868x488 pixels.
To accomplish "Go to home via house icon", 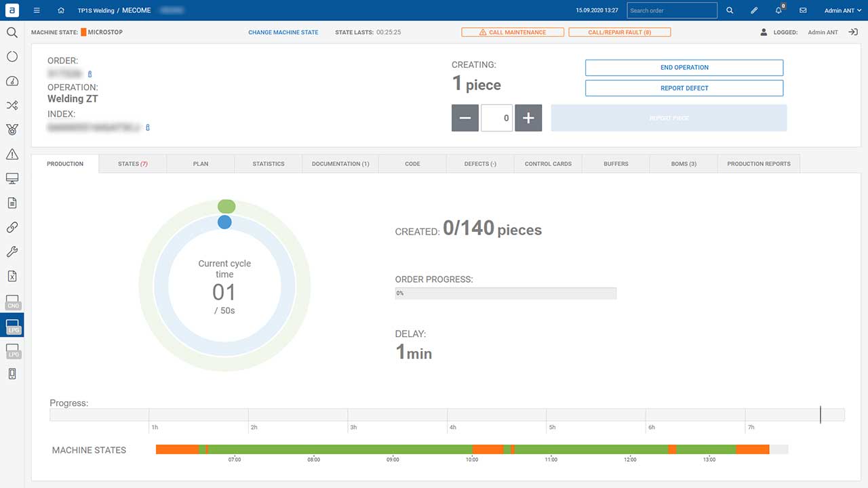I will click(61, 10).
